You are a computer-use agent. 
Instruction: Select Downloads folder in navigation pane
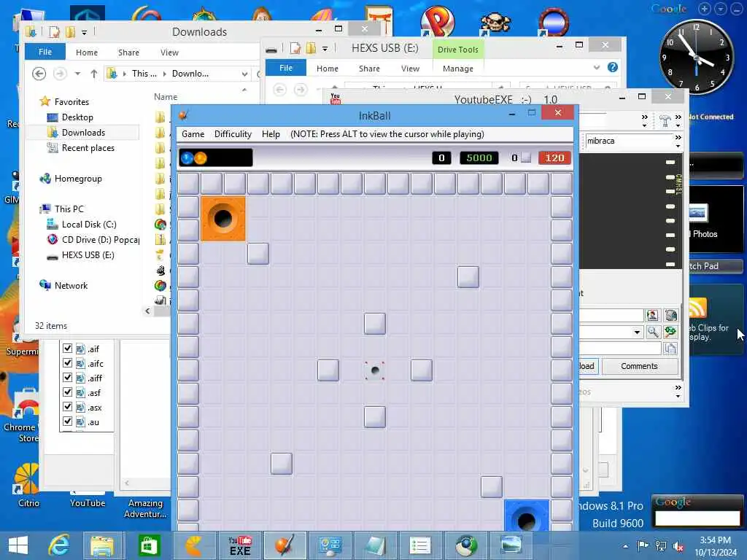pos(83,133)
